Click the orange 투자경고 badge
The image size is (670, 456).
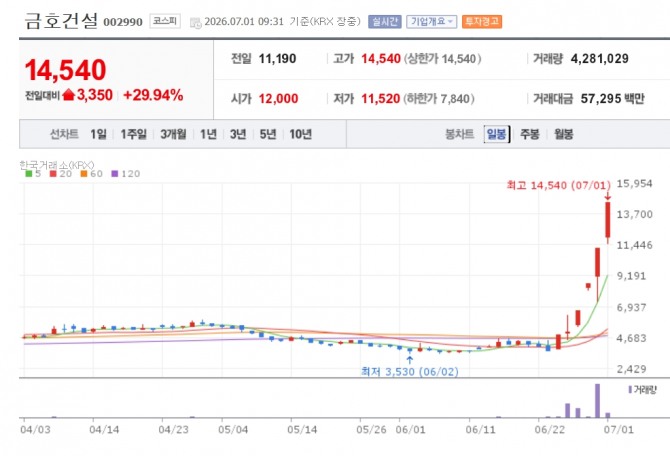click(482, 21)
